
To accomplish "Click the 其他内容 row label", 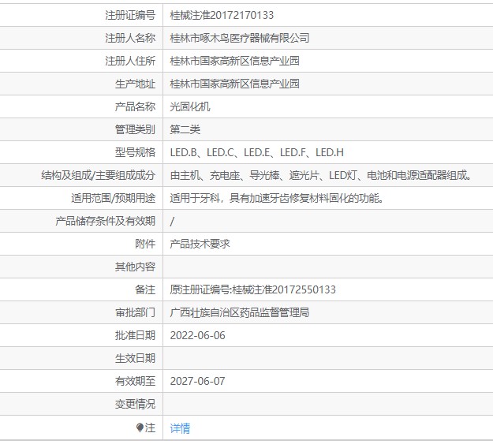I will (135, 267).
